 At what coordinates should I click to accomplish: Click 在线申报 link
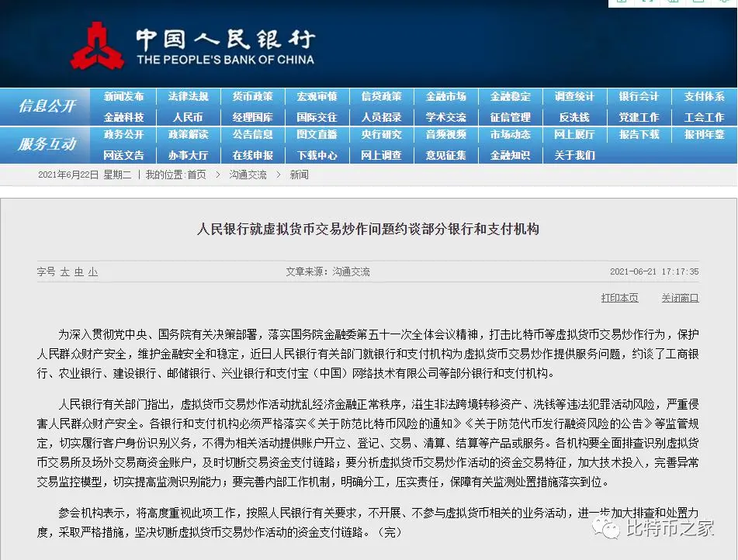pos(252,155)
